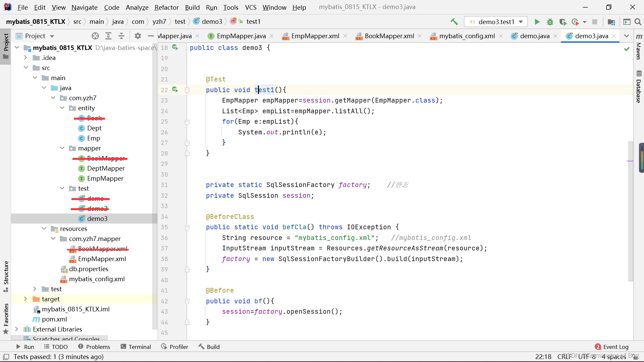644x362 pixels.
Task: Fold the for loop at line 25
Action: 187,122
